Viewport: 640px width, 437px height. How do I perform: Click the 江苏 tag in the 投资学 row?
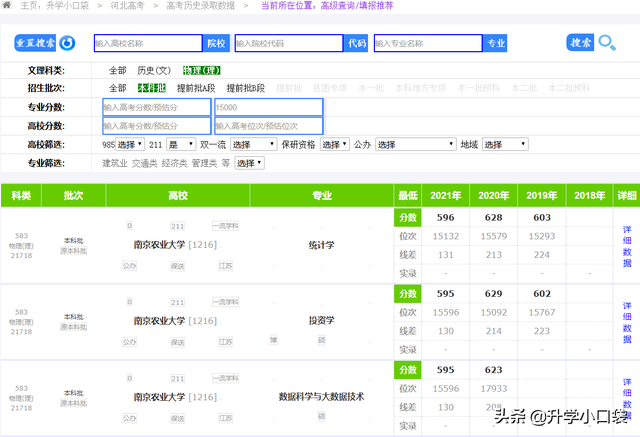225,342
